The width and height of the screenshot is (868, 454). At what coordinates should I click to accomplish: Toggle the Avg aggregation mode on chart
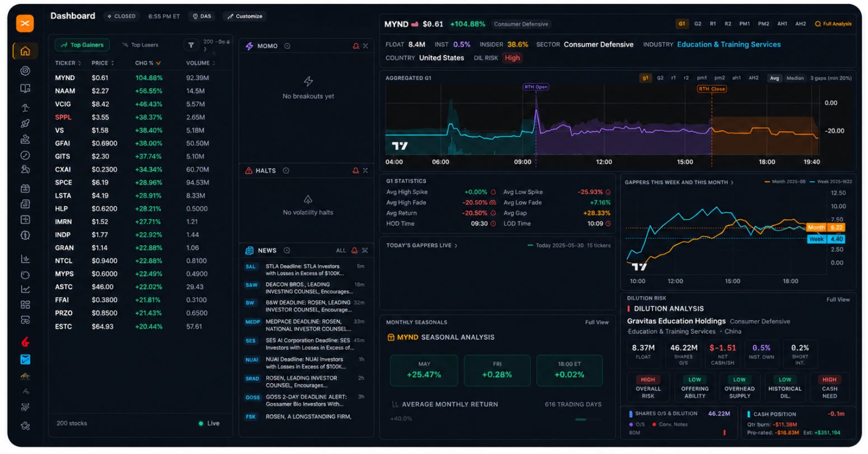point(774,78)
